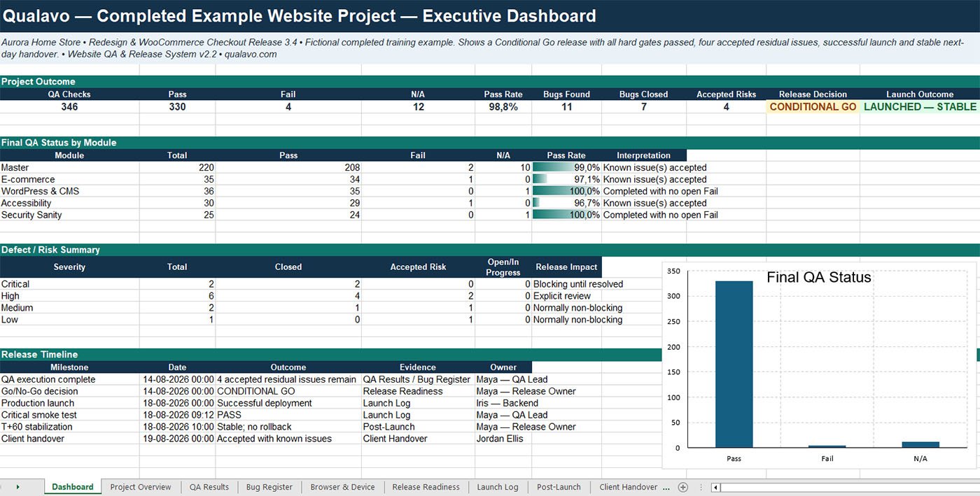The image size is (980, 496).
Task: Click the Master 99,0% pass rate bar
Action: 566,168
